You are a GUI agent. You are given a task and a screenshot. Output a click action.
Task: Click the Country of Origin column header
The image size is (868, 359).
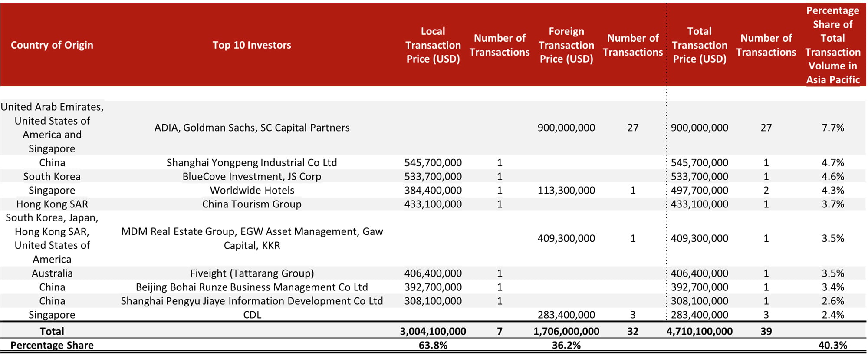[52, 45]
